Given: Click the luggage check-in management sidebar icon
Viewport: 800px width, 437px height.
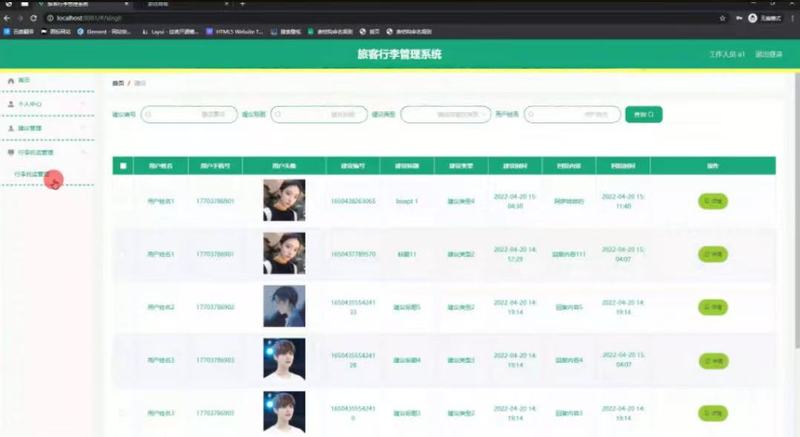Looking at the screenshot, I should [x=11, y=152].
